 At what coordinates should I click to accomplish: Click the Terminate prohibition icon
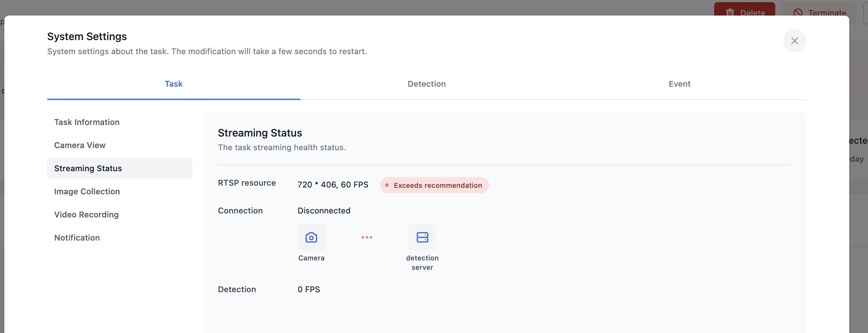798,13
